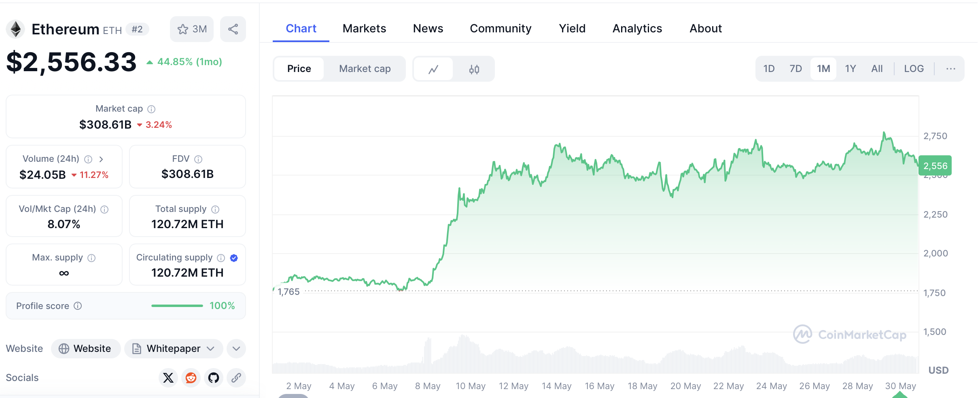
Task: Toggle chart to Market cap view
Action: (x=365, y=69)
